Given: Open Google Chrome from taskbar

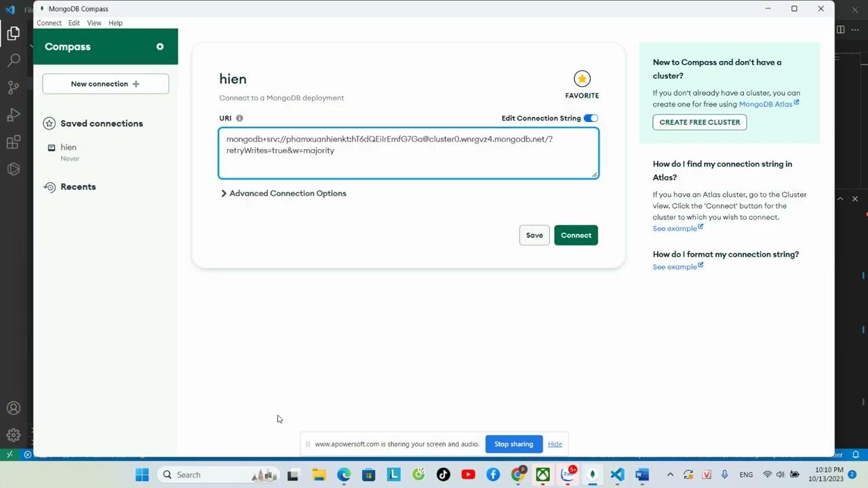Looking at the screenshot, I should click(x=518, y=474).
